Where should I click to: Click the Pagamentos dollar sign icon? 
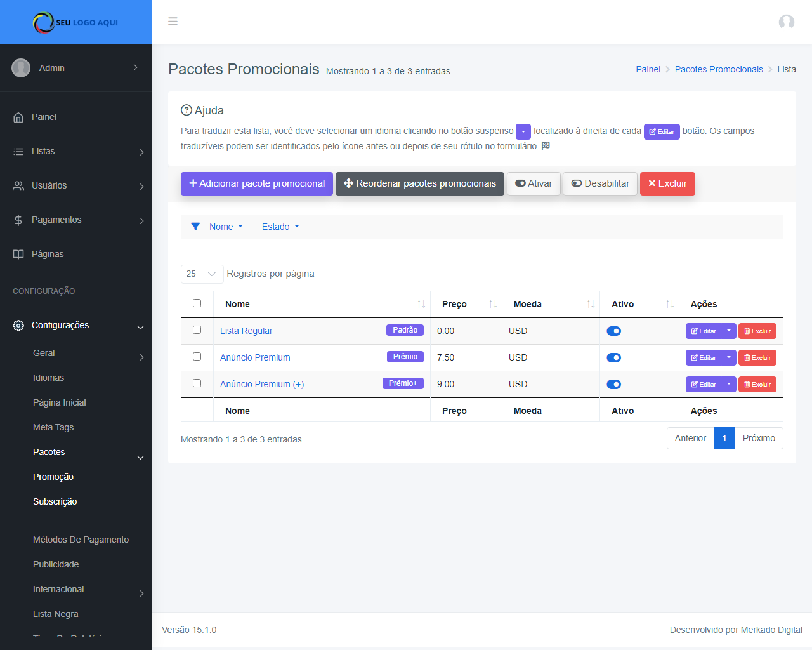(x=18, y=220)
